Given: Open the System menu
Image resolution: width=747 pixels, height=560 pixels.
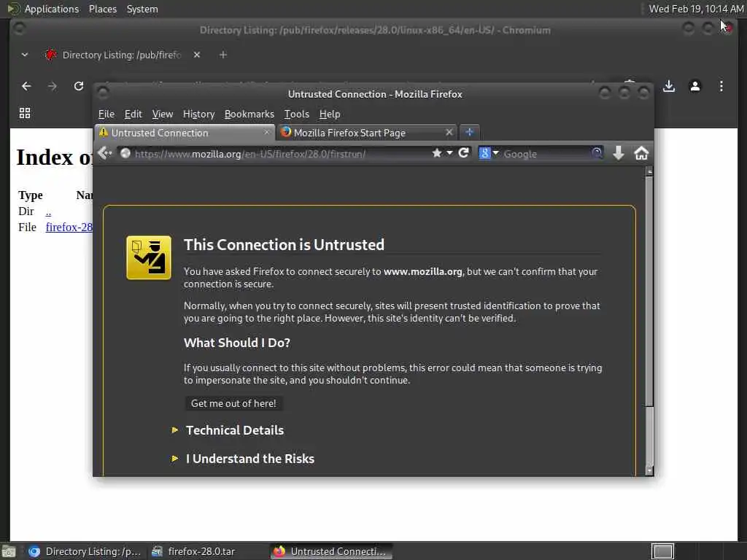Looking at the screenshot, I should point(142,9).
